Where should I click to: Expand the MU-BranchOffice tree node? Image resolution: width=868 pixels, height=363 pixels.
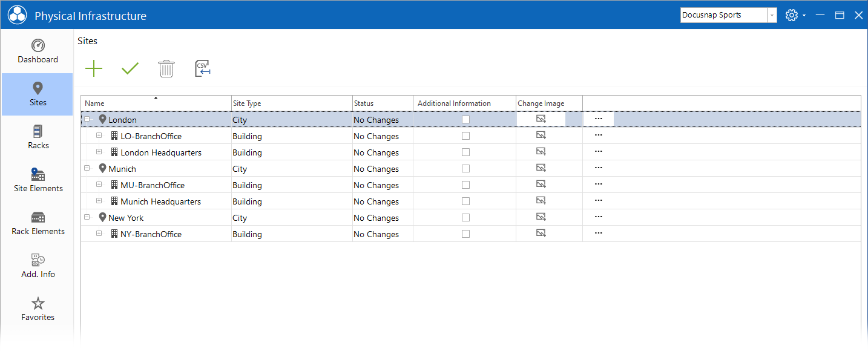tap(99, 185)
